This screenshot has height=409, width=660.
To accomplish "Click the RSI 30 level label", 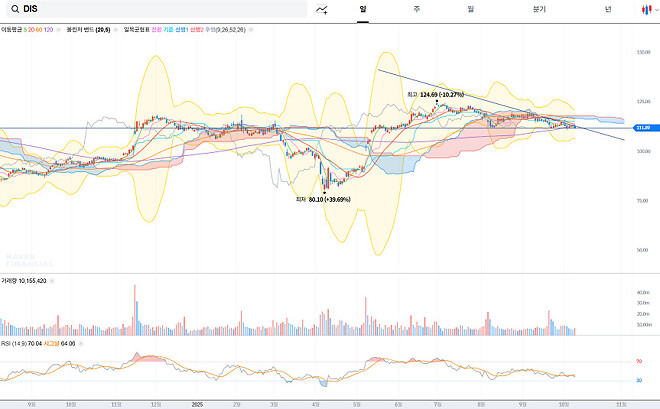I will coord(639,380).
